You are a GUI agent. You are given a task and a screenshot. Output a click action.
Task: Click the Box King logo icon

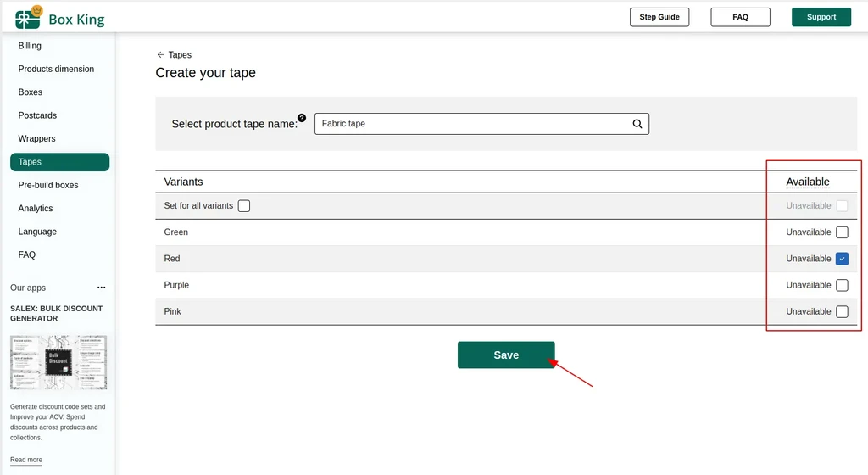pos(29,17)
